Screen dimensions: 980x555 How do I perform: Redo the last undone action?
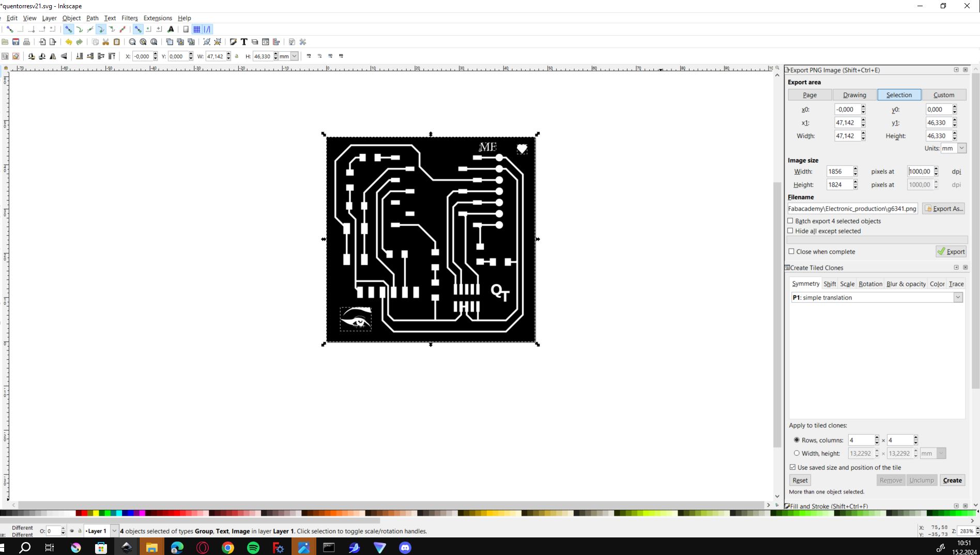point(79,42)
